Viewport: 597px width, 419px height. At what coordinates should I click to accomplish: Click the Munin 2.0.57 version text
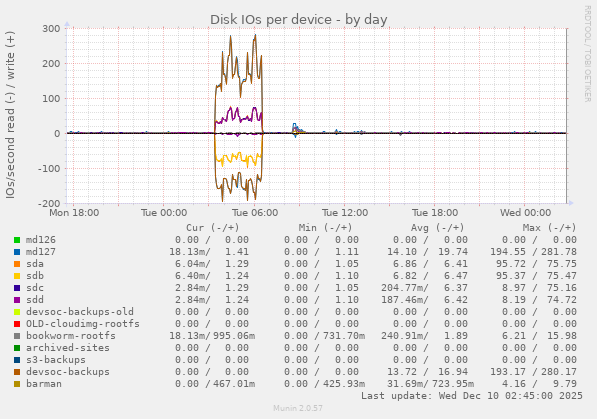[298, 408]
